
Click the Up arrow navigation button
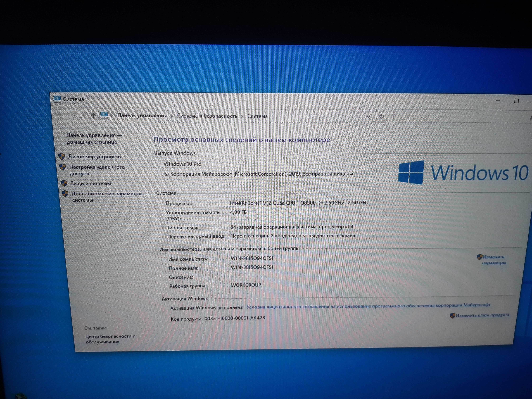[93, 116]
